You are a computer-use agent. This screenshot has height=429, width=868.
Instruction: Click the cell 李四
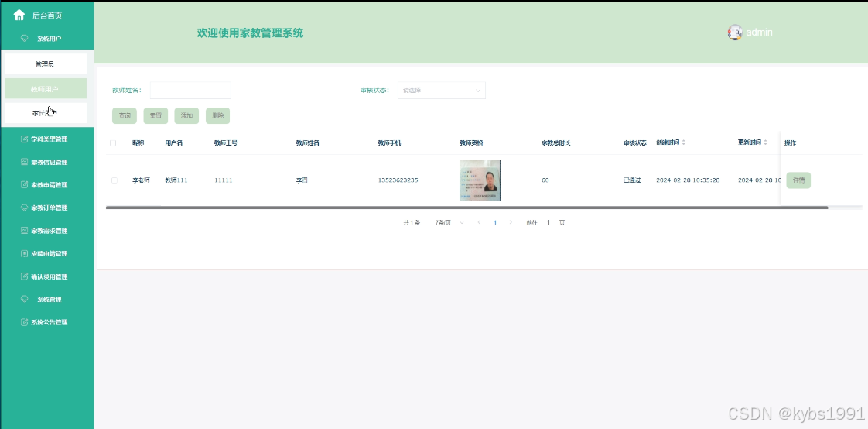[x=302, y=180]
